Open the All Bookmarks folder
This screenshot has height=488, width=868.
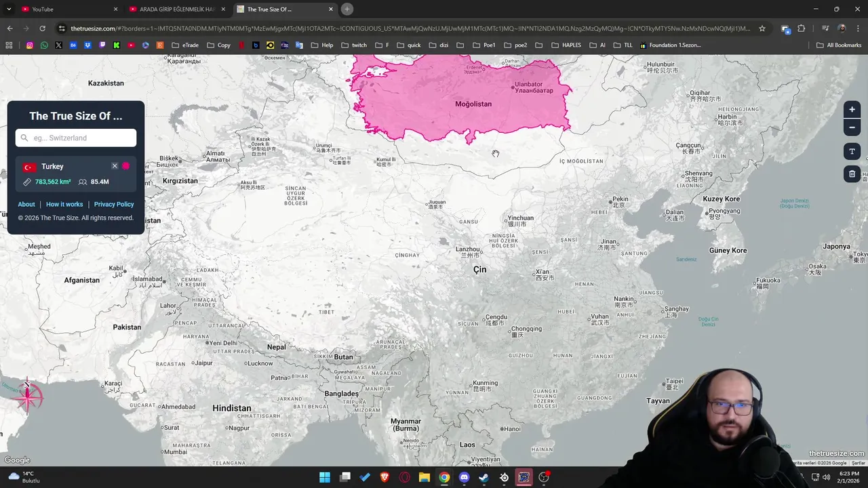(x=839, y=45)
